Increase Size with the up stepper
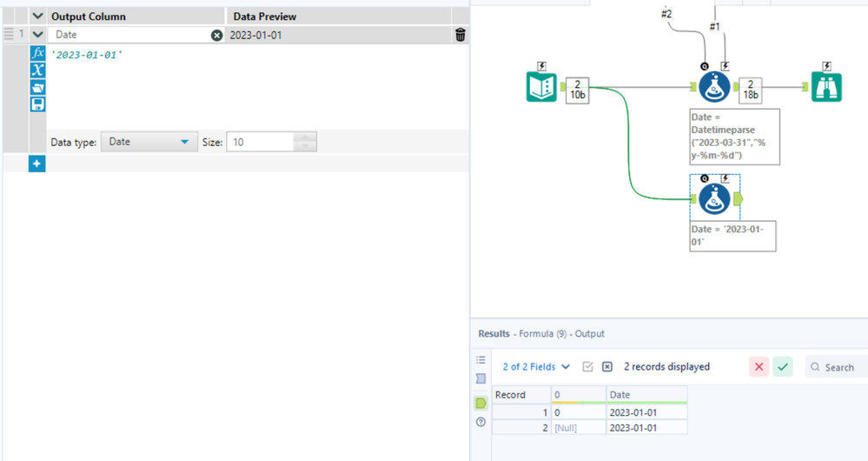The image size is (868, 461). pyautogui.click(x=305, y=137)
